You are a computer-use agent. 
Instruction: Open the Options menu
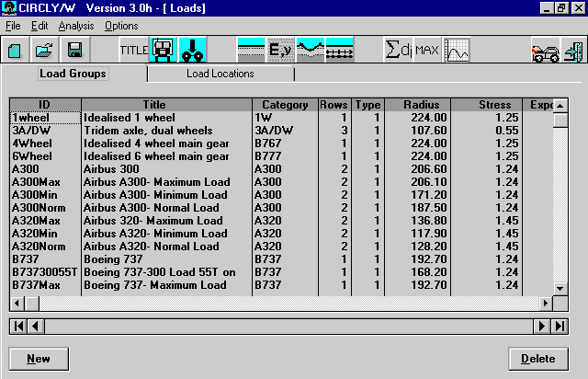121,26
